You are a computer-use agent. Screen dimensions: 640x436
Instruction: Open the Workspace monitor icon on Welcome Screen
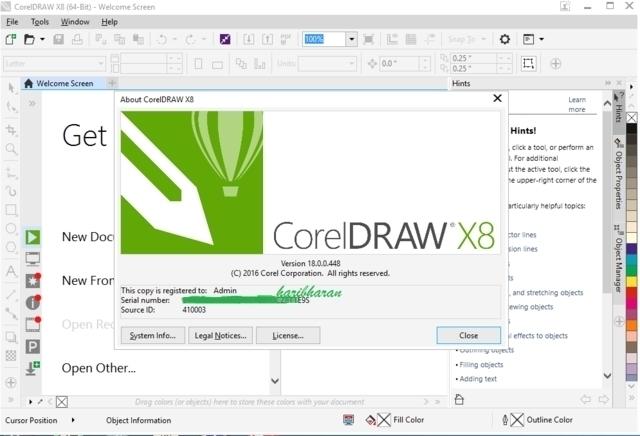click(33, 258)
